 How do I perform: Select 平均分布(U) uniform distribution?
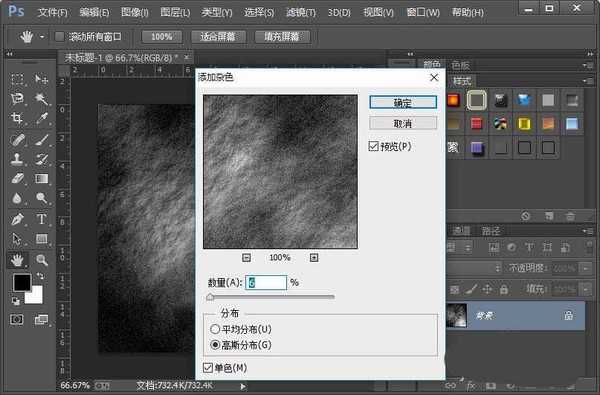tap(215, 329)
